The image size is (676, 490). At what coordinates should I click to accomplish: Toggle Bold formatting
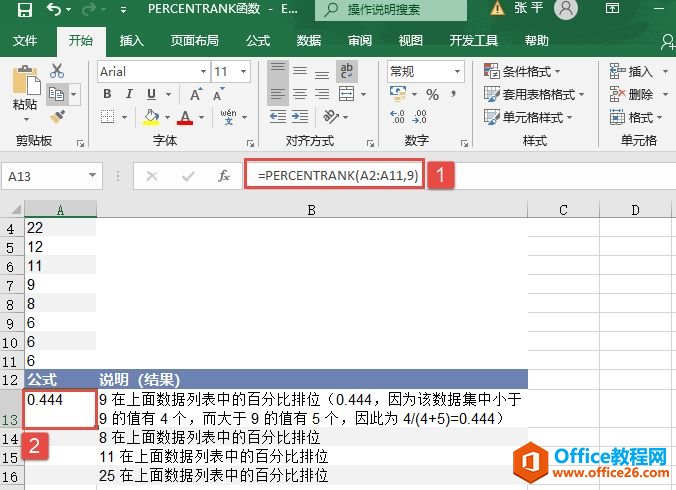tap(107, 94)
